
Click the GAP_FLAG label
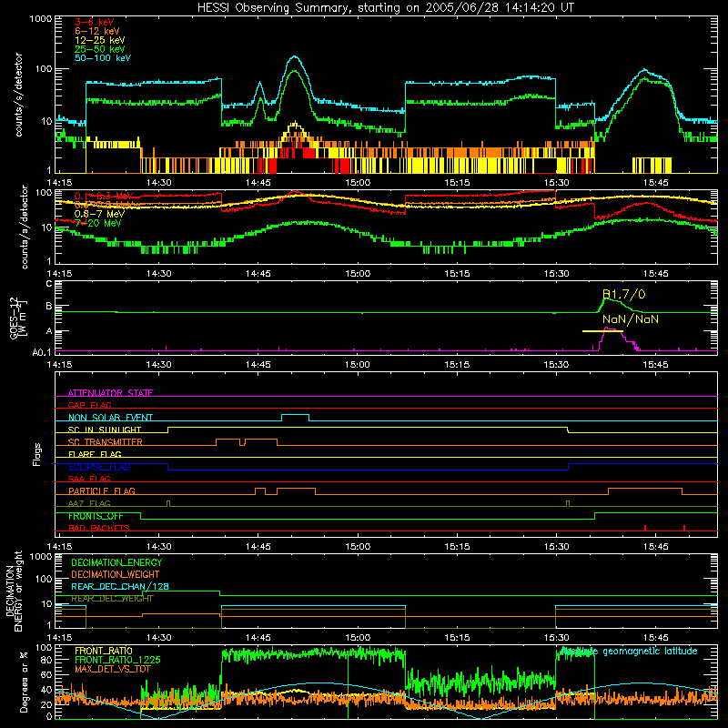click(x=89, y=405)
